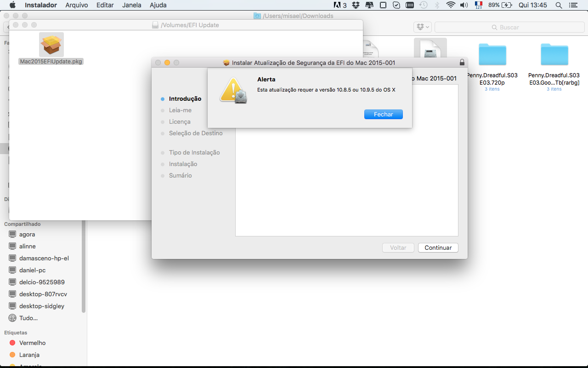Click the Continuar button
Viewport: 588px width, 368px height.
pos(438,247)
